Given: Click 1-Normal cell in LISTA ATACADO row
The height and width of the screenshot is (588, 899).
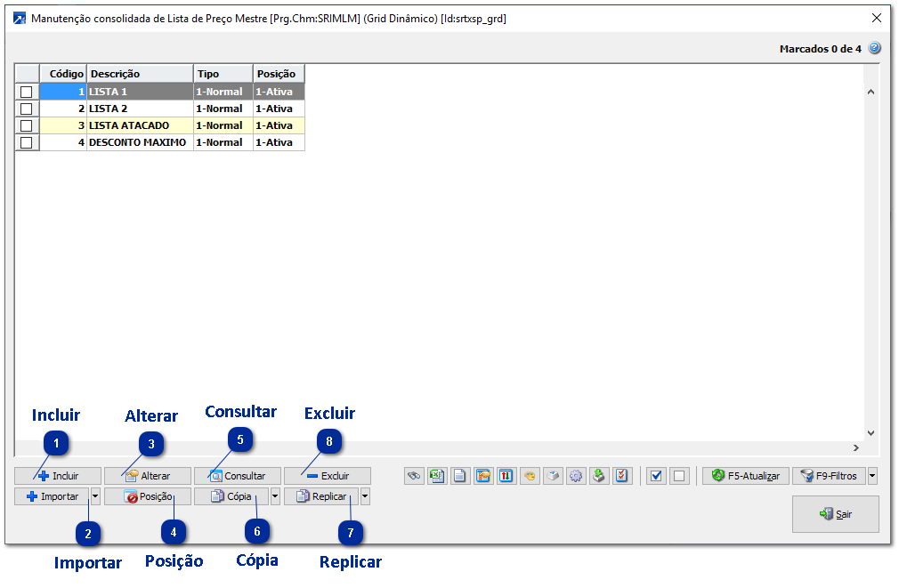Looking at the screenshot, I should [x=223, y=125].
